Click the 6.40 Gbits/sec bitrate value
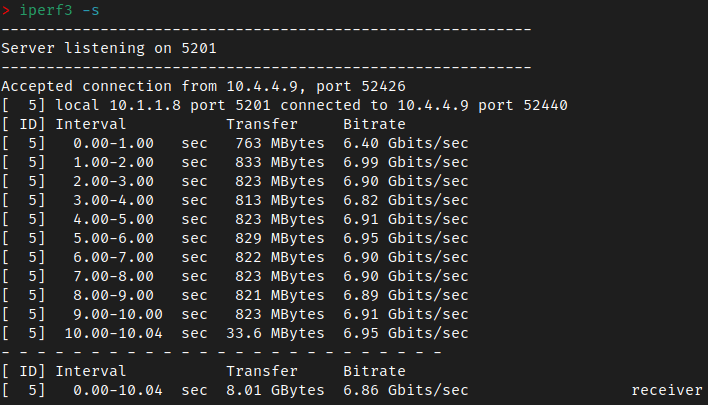708x405 pixels. pos(405,143)
